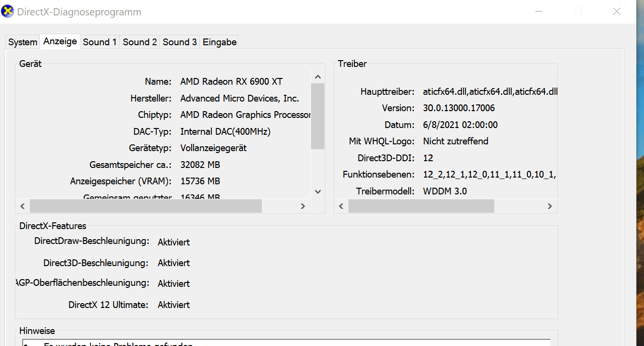Screen dimensions: 644x346
Task: Click the Gerät panel scroll up arrow
Action: 318,77
